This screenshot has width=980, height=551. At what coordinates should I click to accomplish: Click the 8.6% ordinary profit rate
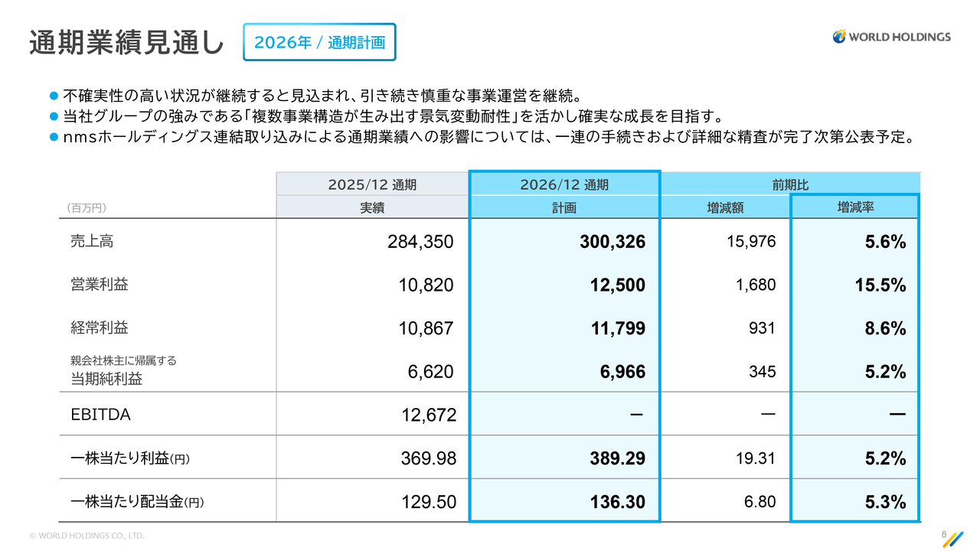[885, 328]
